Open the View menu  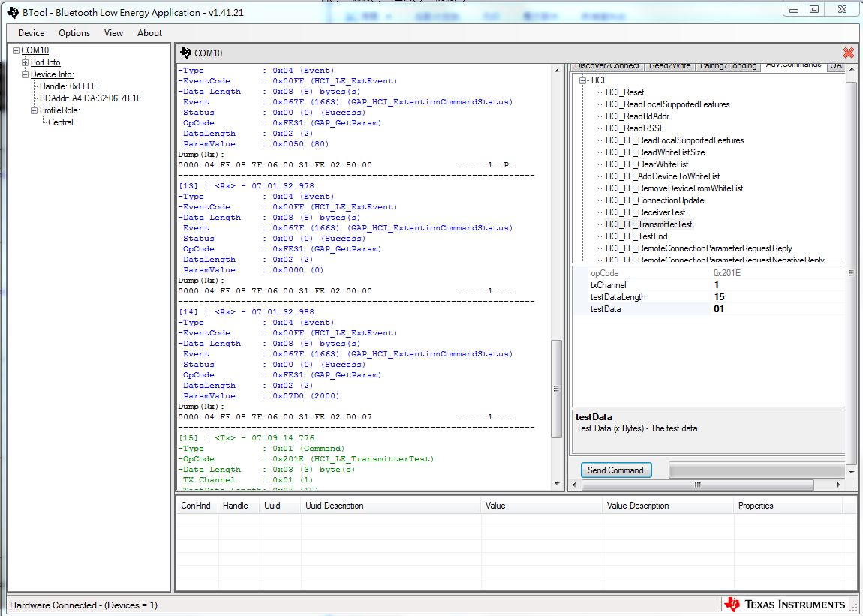point(113,33)
